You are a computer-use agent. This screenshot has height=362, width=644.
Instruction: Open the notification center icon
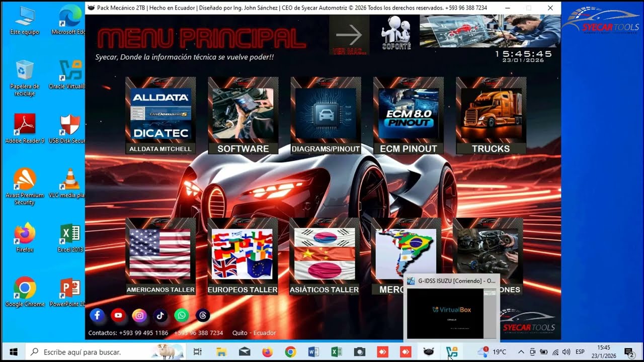[x=629, y=352]
